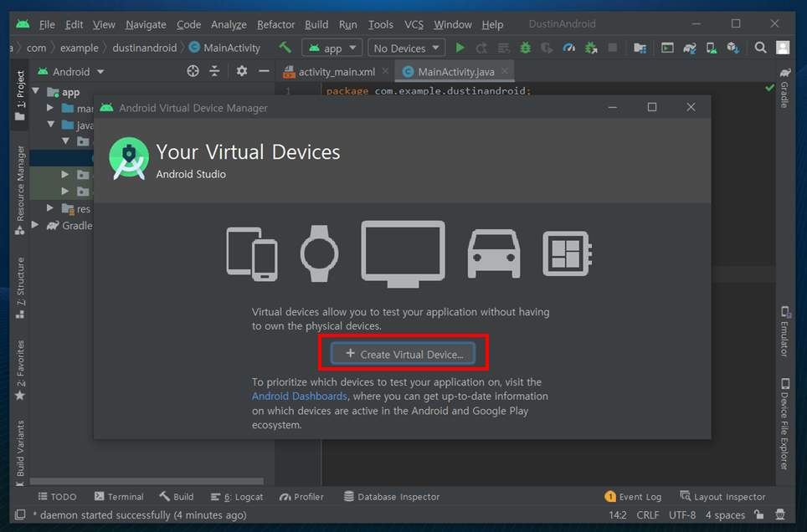
Task: Open the Database Inspector tool window
Action: tap(392, 497)
